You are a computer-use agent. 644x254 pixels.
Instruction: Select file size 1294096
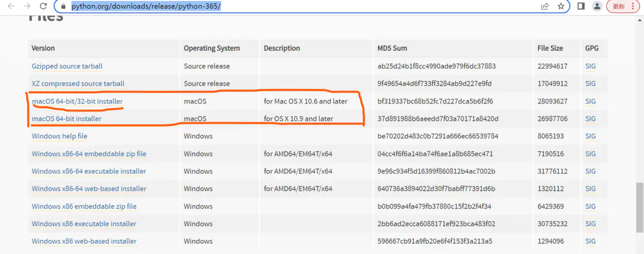pyautogui.click(x=551, y=241)
